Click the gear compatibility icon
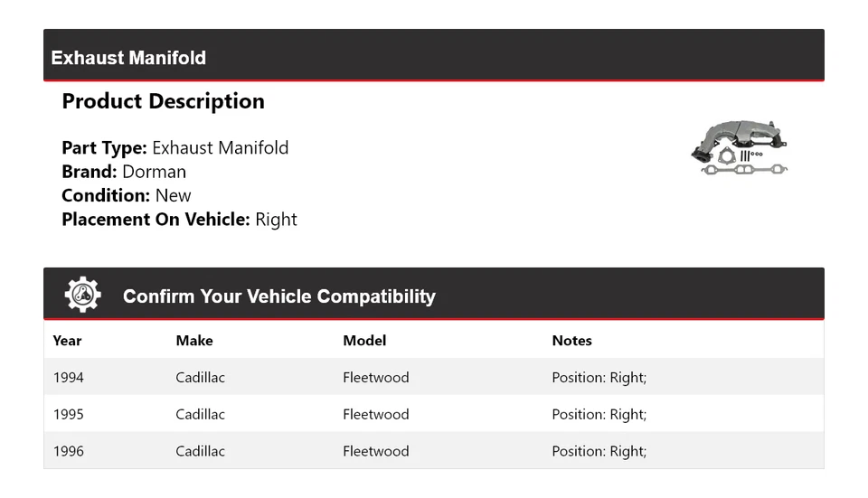The width and height of the screenshot is (868, 498). (82, 296)
